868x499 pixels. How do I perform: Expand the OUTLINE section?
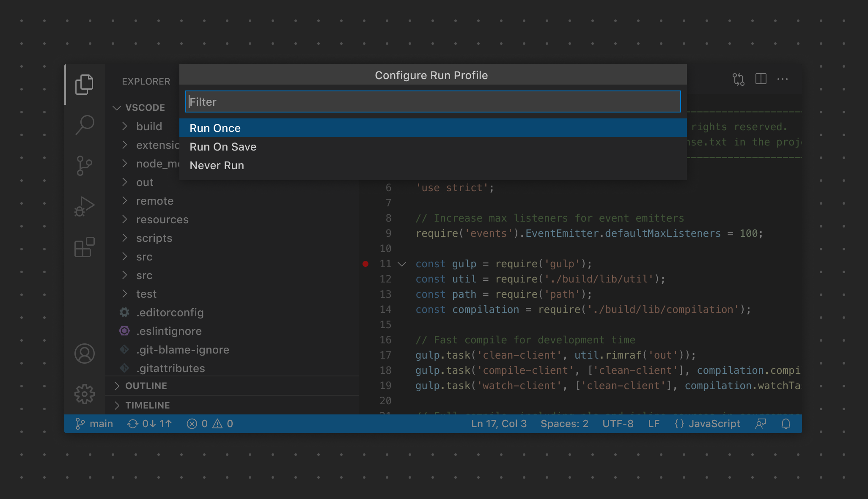coord(146,386)
